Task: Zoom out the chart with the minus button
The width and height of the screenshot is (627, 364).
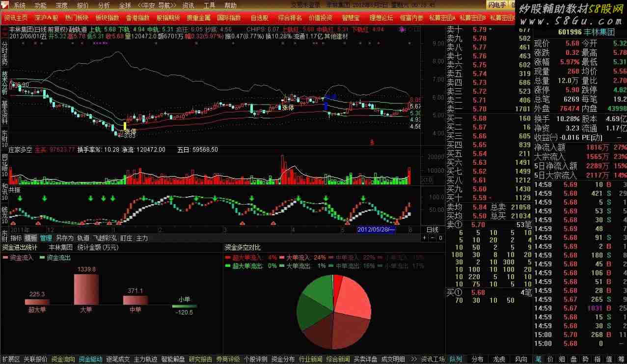Action: (433, 238)
